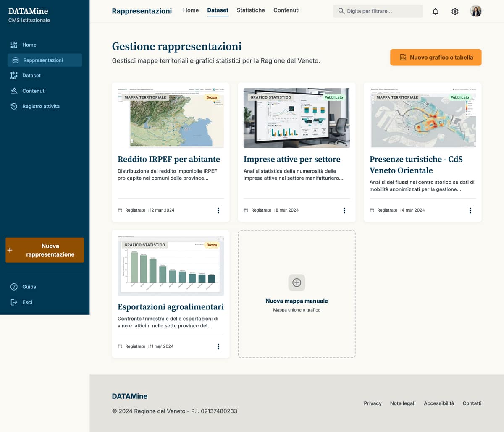Click the Esci link text in sidebar
The image size is (504, 432).
coord(27,302)
